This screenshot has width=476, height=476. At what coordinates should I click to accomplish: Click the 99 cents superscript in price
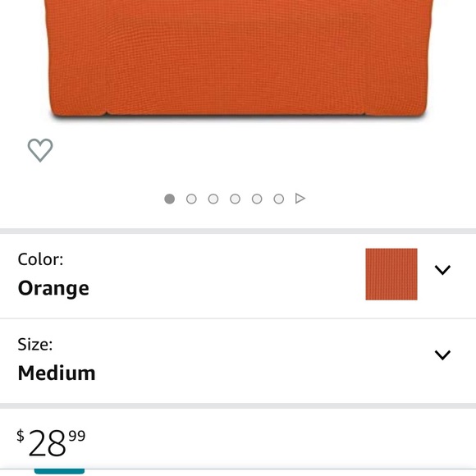click(x=77, y=436)
